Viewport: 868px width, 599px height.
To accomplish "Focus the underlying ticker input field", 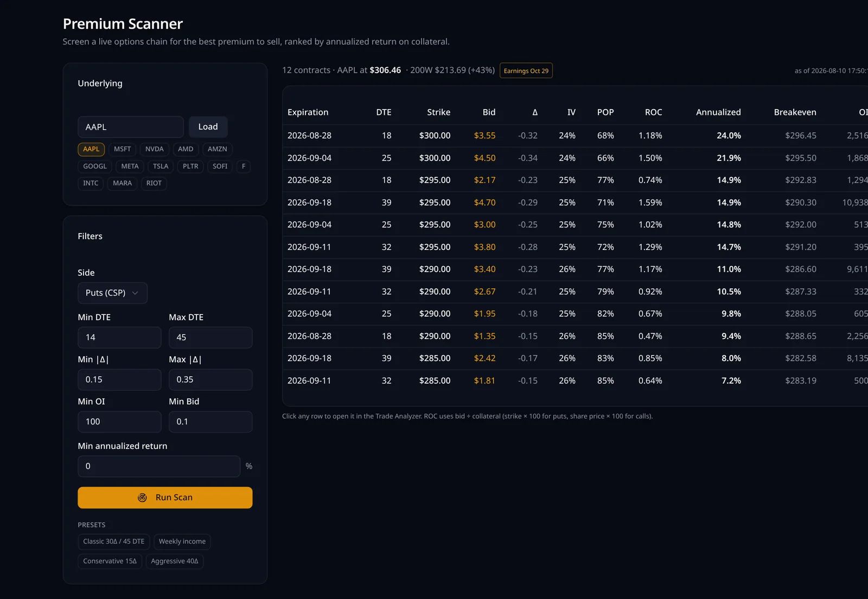I will tap(131, 127).
